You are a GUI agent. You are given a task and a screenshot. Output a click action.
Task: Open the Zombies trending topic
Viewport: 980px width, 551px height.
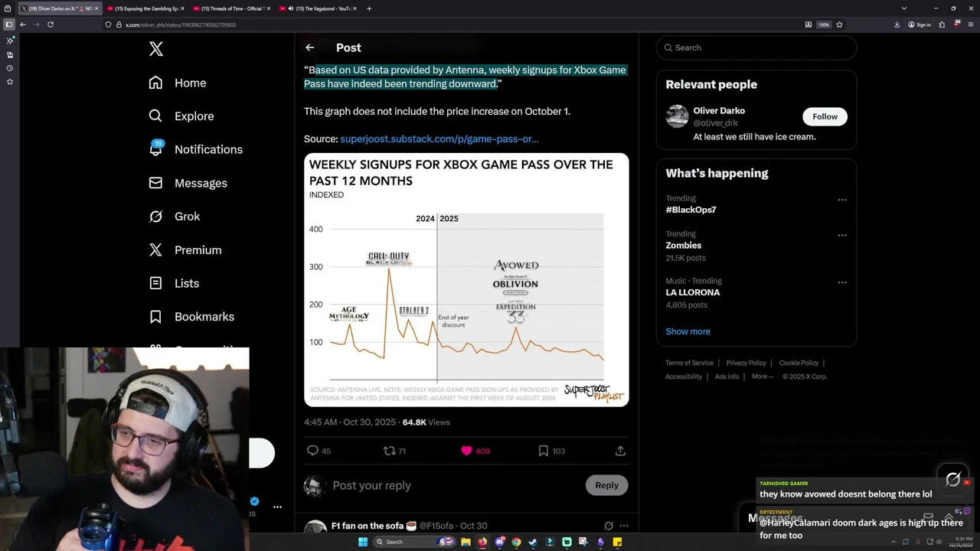click(683, 246)
